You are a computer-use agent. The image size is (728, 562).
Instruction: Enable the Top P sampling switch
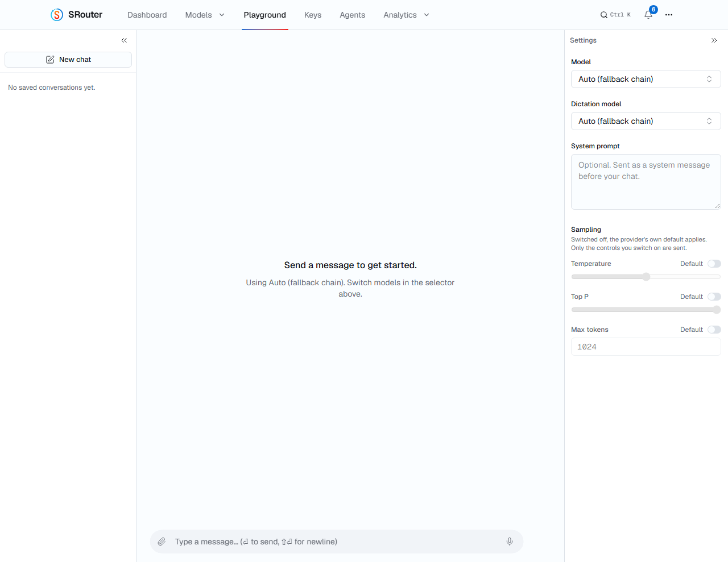coord(714,297)
